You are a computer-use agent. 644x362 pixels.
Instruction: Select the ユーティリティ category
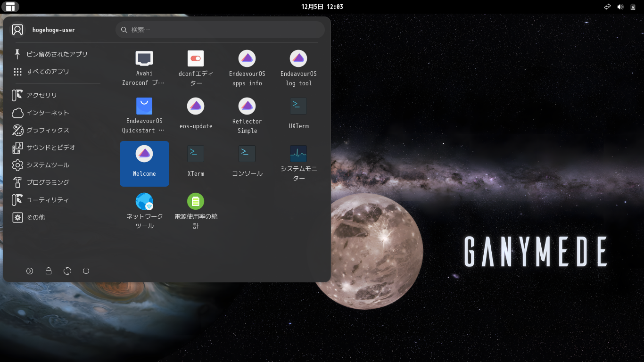(56, 200)
